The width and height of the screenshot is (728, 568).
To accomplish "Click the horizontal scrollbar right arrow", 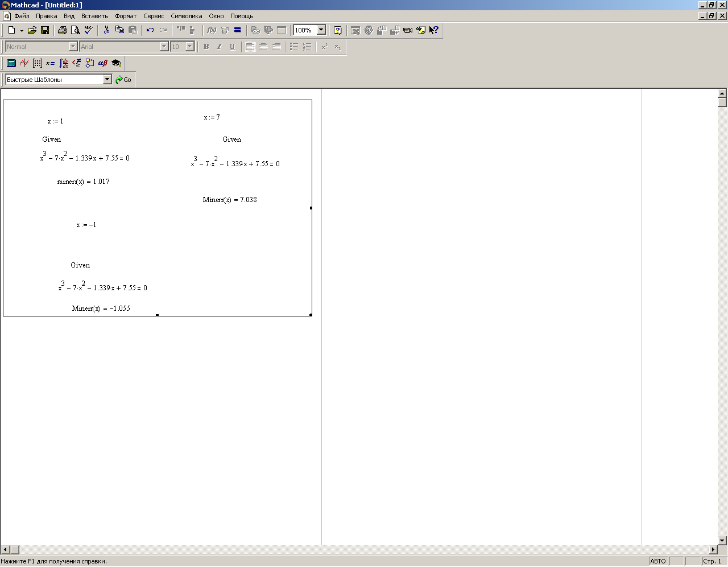I will tap(713, 550).
